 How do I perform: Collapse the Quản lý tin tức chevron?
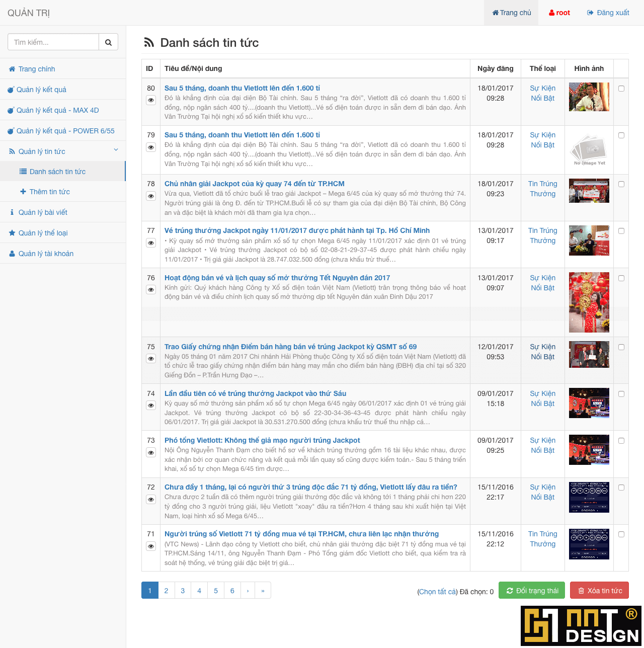pyautogui.click(x=116, y=150)
